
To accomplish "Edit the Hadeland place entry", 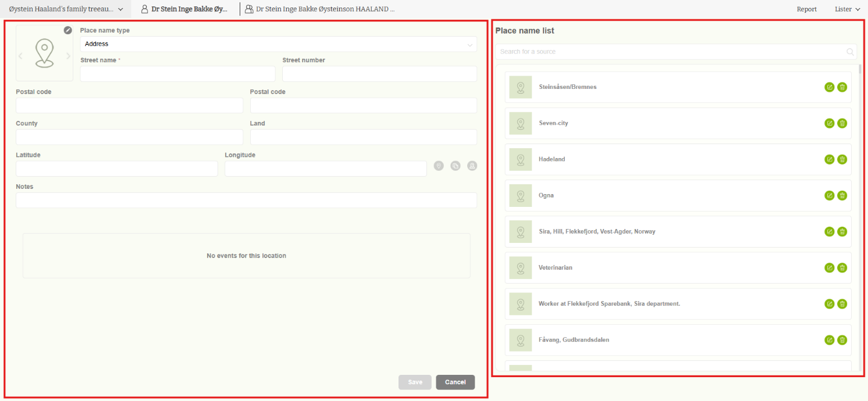I will (x=829, y=159).
